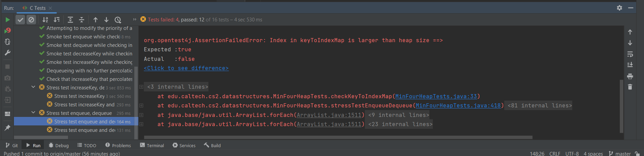Clear console output with the trash icon
The width and height of the screenshot is (644, 156).
pos(630,87)
